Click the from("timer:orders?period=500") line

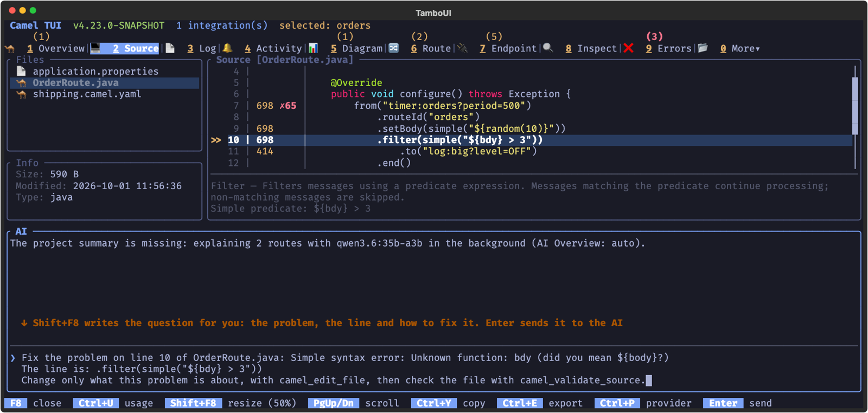pyautogui.click(x=443, y=106)
